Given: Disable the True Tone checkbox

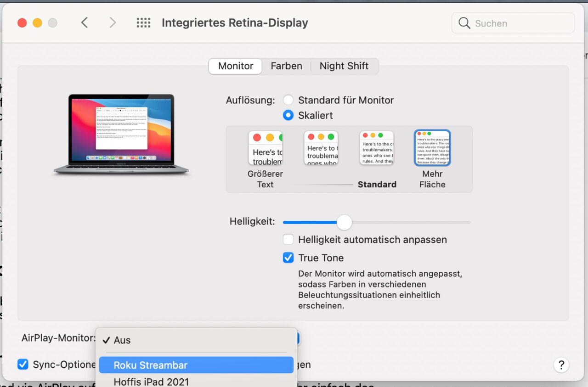Looking at the screenshot, I should pyautogui.click(x=288, y=258).
